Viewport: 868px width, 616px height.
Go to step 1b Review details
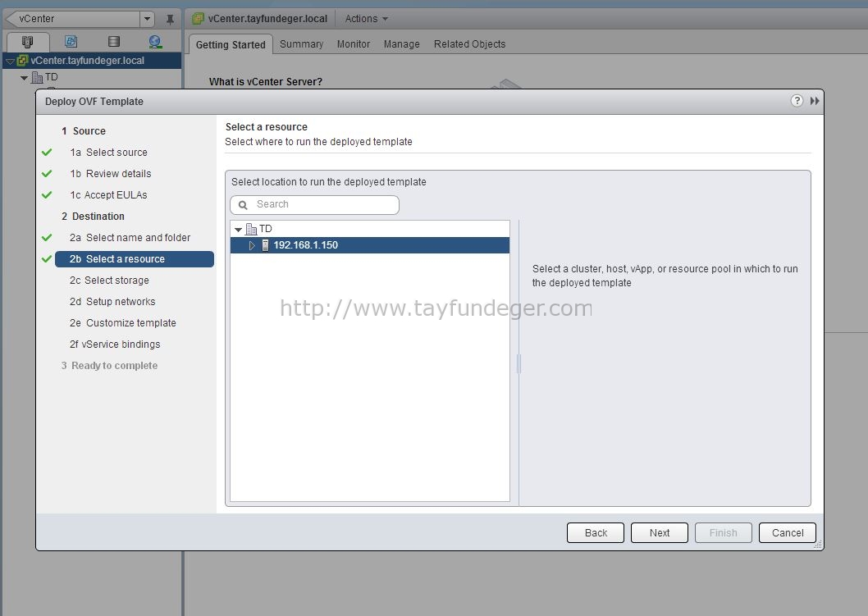tap(110, 174)
